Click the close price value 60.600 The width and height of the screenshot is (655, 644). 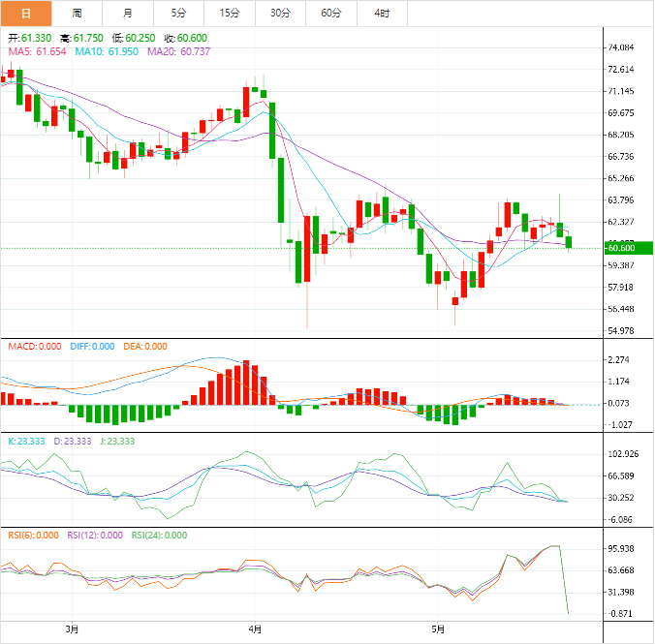coord(192,38)
